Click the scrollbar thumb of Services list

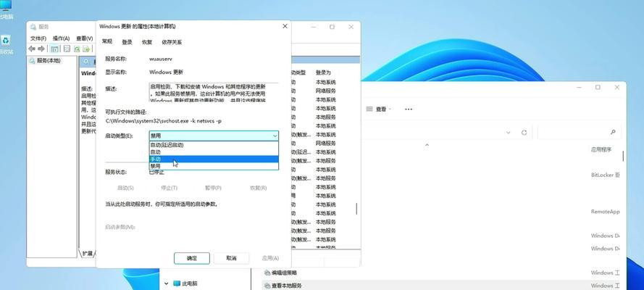(x=356, y=209)
